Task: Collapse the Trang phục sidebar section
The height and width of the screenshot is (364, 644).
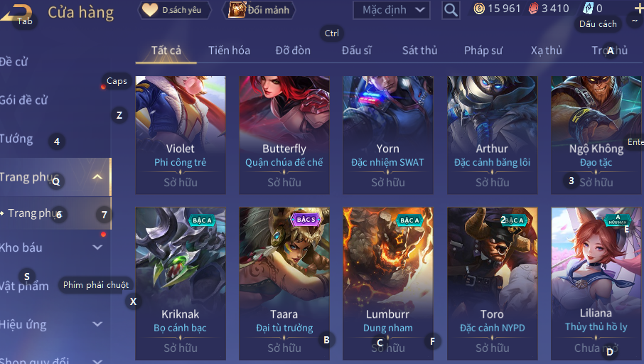Action: (97, 177)
